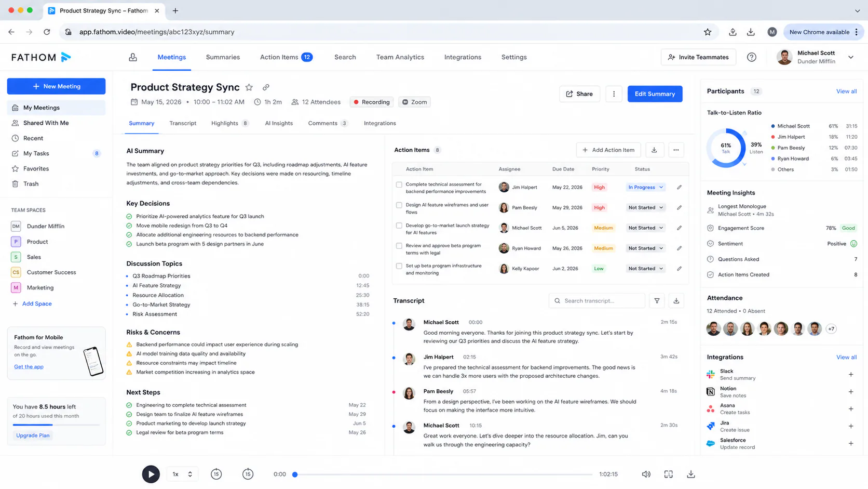Image resolution: width=868 pixels, height=489 pixels.
Task: Check the beta program infrastructure item
Action: [399, 266]
